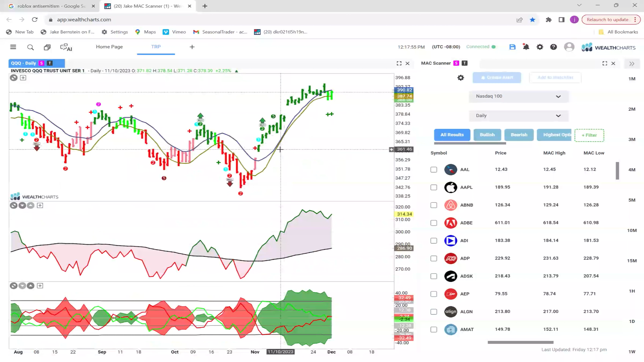Viewport: 644px width, 362px height.
Task: Tick the ADP checkbox
Action: [434, 258]
